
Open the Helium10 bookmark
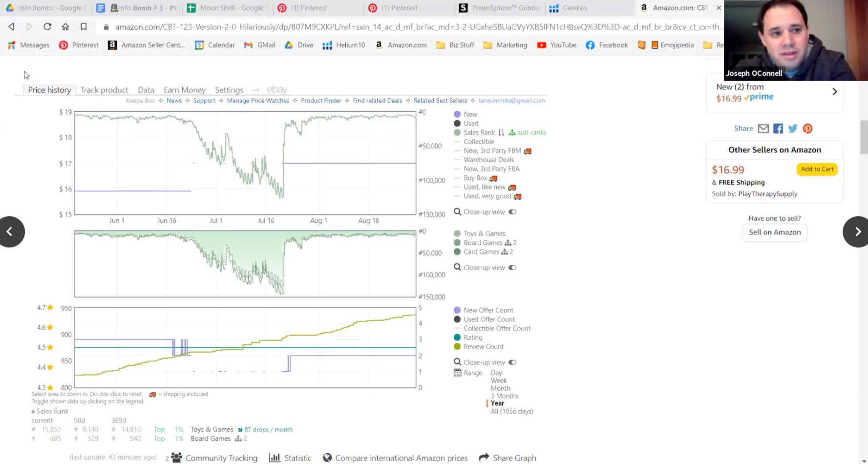(344, 45)
